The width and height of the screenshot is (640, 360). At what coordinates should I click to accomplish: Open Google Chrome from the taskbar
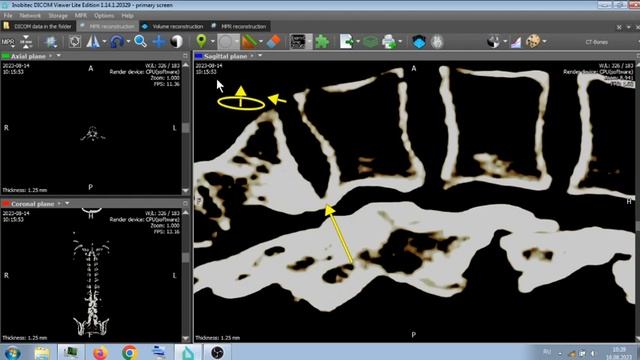pyautogui.click(x=130, y=352)
